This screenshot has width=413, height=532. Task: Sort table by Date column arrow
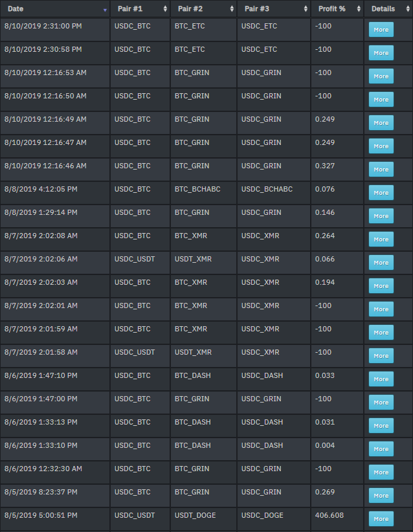(105, 10)
